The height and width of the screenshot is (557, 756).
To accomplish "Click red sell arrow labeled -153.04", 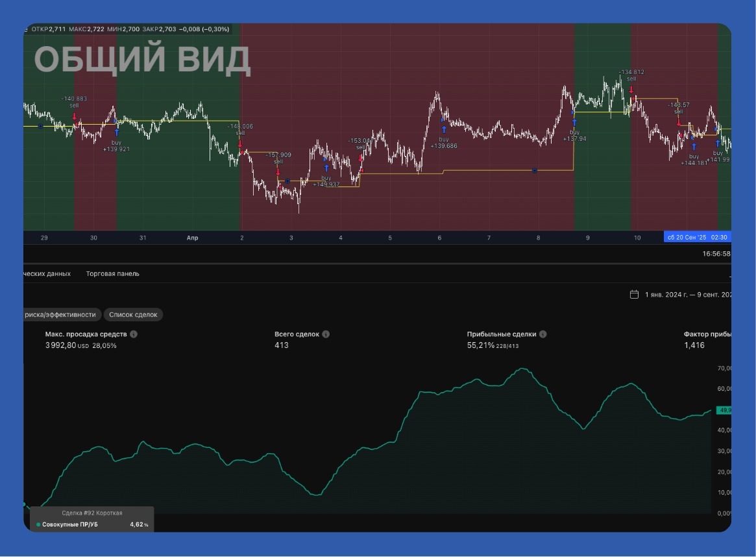I will [x=361, y=158].
